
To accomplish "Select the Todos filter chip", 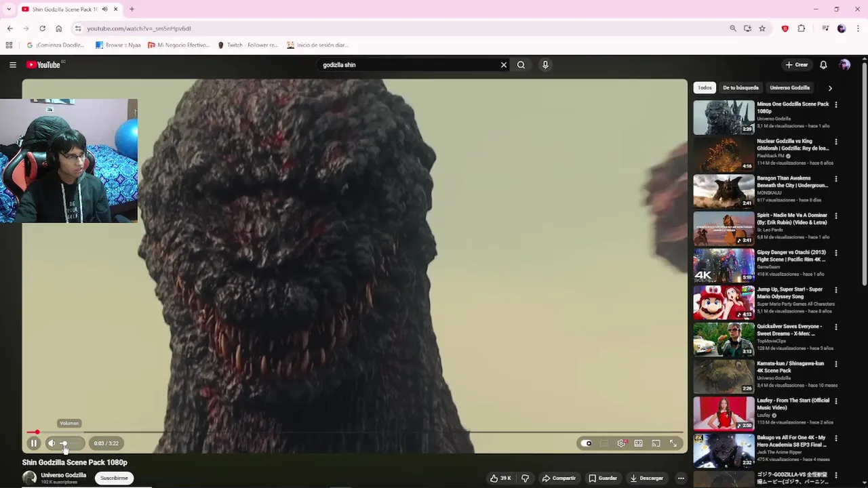I will click(x=705, y=87).
